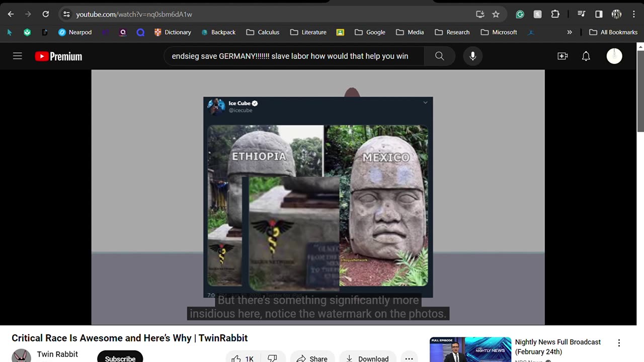Search with your voice microphone

coord(472,56)
